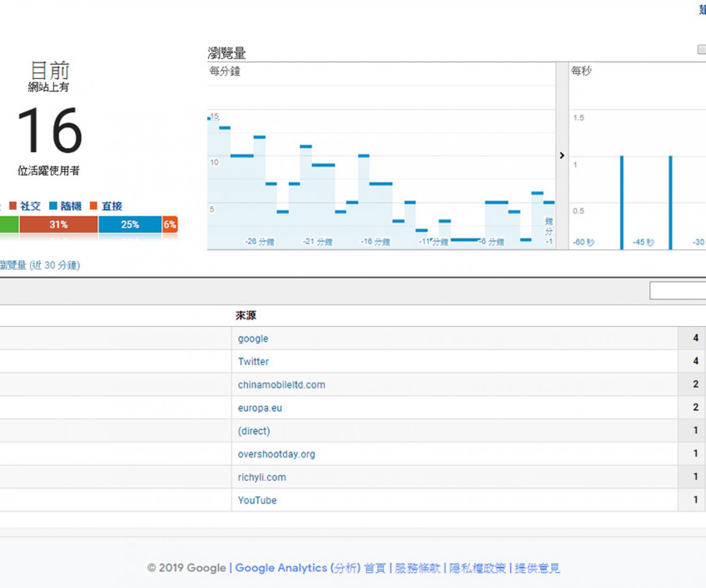Switch to 瀏覽量 (近 30 分鐘) tab

[40, 265]
